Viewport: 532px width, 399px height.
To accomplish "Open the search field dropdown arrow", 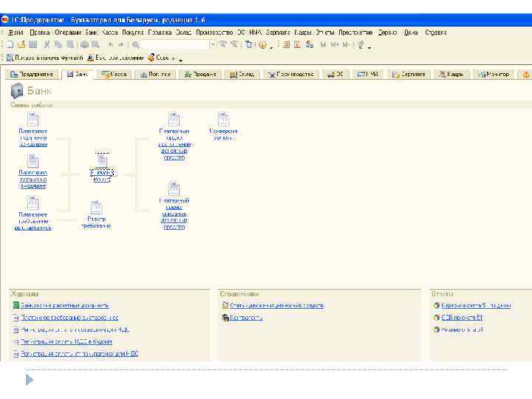I will pyautogui.click(x=213, y=44).
